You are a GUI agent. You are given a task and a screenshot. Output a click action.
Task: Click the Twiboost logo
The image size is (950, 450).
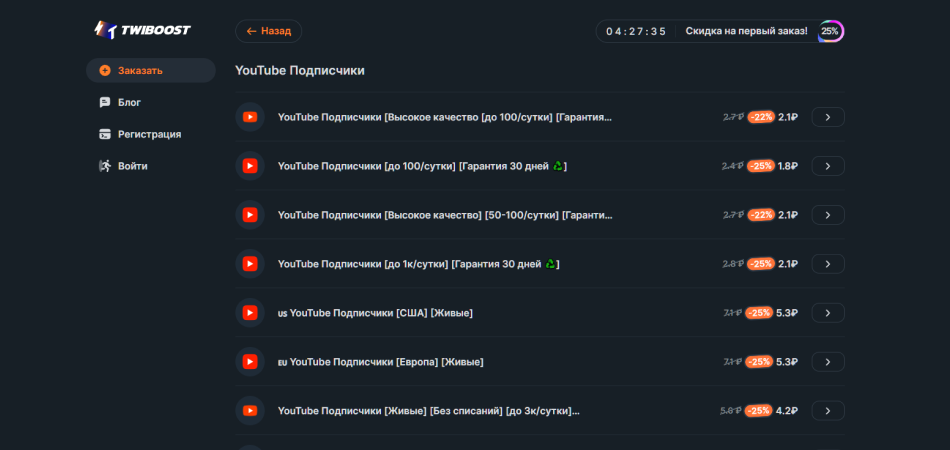coord(142,30)
